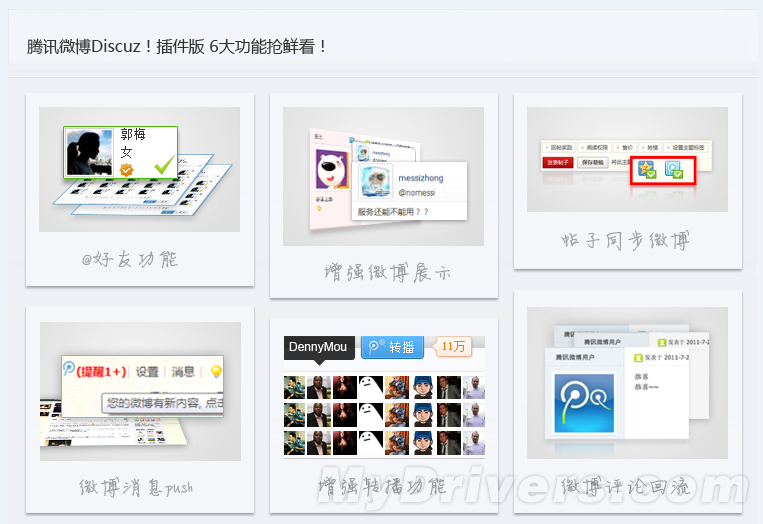Viewport: 763px width, 524px height.
Task: Click the orange verified badge under 郭梅
Action: 127,169
